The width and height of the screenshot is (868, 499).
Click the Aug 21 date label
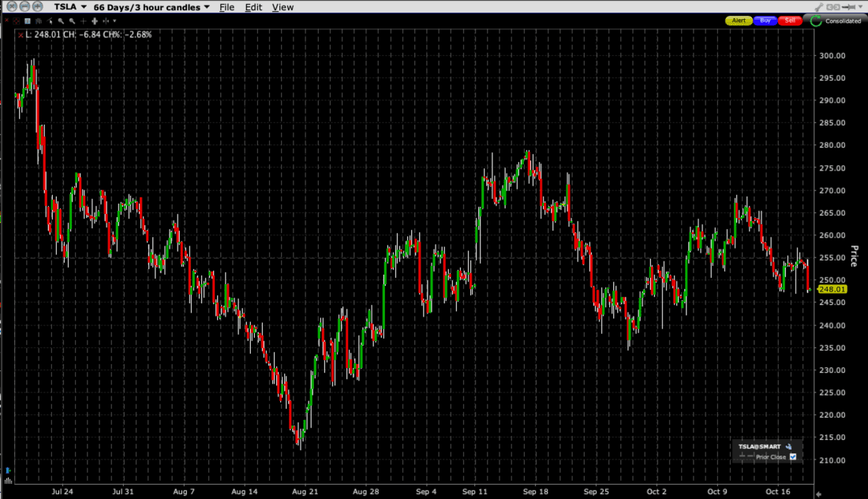(x=305, y=491)
